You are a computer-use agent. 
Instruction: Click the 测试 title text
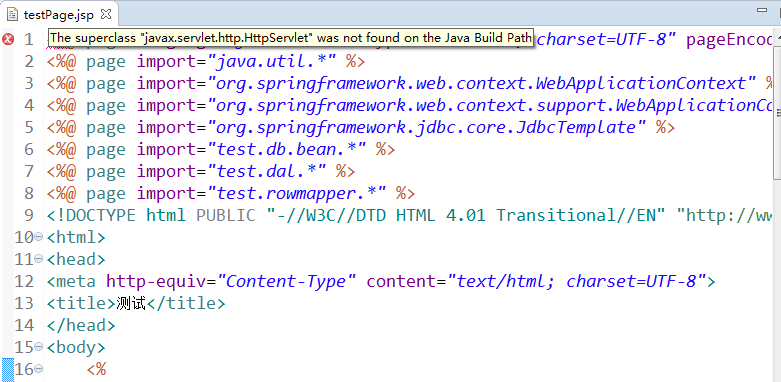(131, 303)
